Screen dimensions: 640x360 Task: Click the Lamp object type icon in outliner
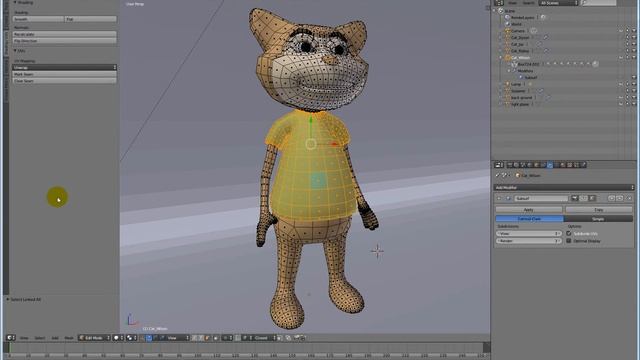[x=507, y=84]
